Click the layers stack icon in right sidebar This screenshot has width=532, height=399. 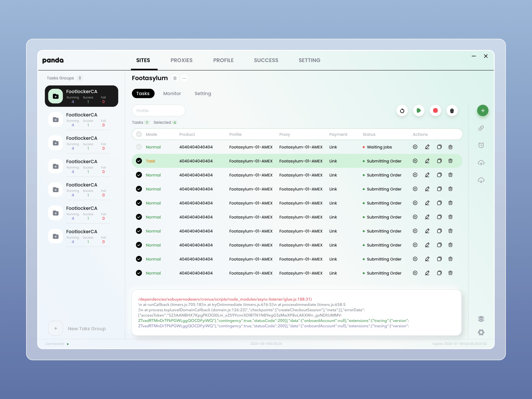tap(481, 319)
